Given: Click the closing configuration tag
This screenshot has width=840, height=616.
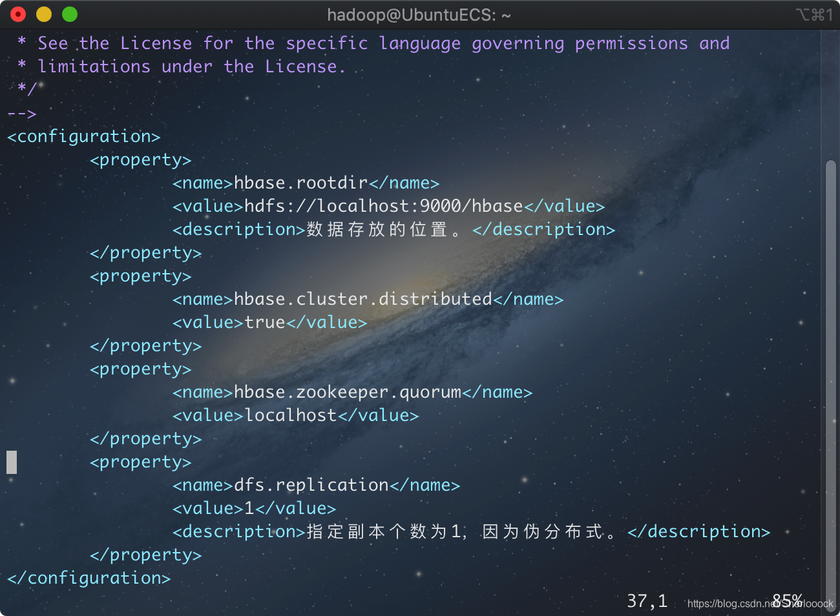Looking at the screenshot, I should (x=89, y=578).
